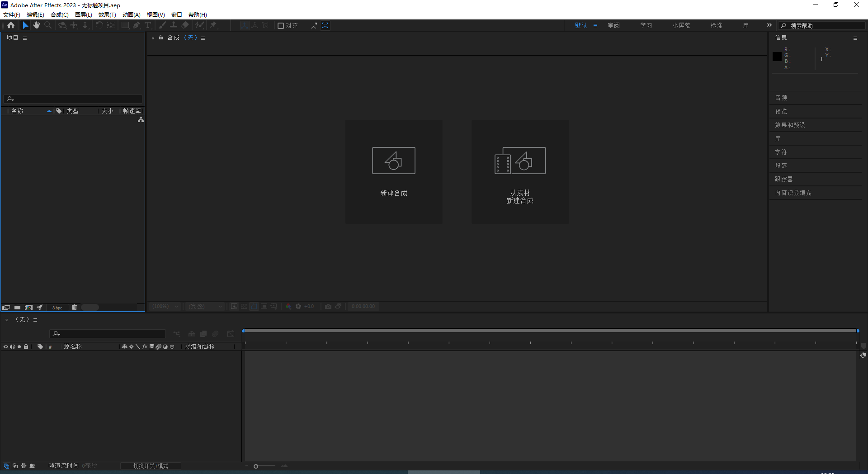The image size is (868, 474).
Task: Select the Type tool
Action: (148, 25)
